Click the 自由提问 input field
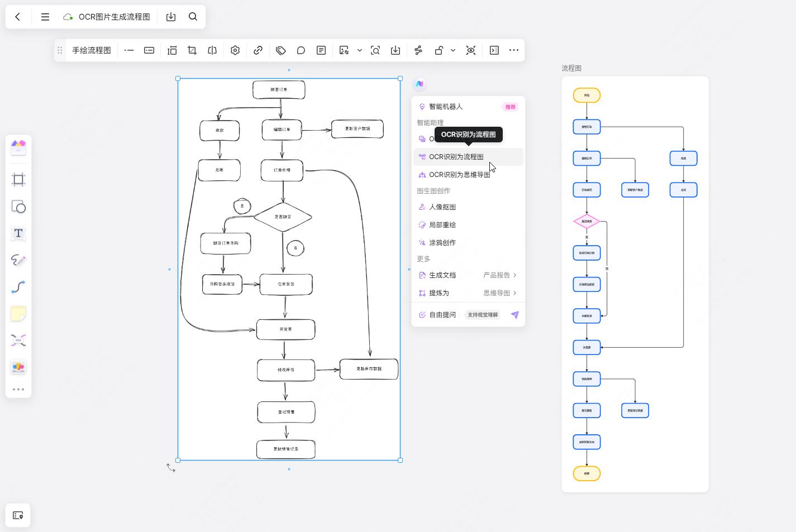The height and width of the screenshot is (532, 796). coord(442,315)
